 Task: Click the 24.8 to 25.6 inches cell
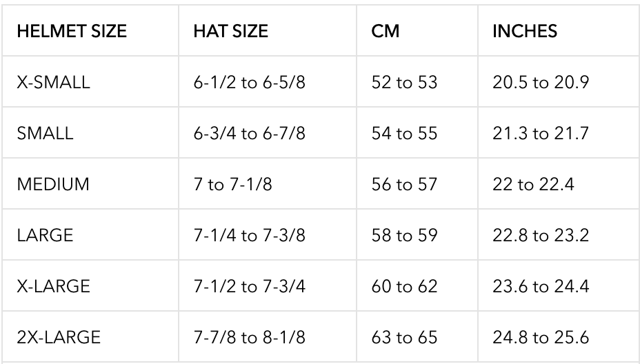(559, 336)
